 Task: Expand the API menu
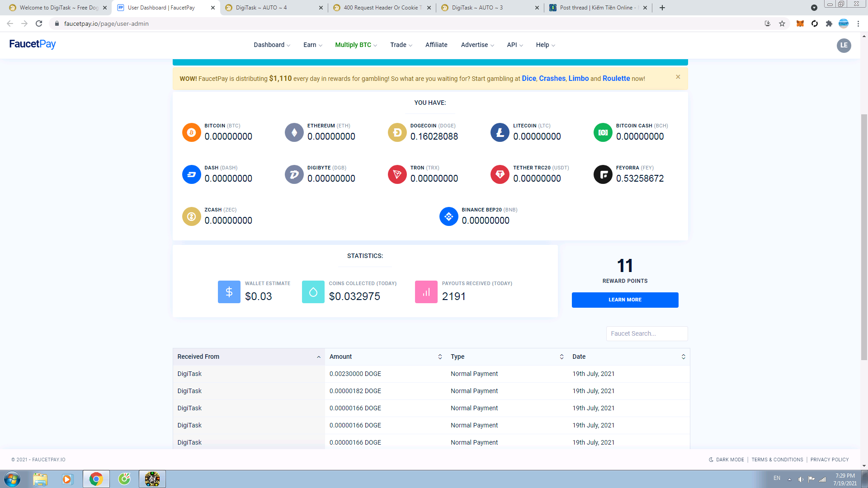[x=515, y=45]
